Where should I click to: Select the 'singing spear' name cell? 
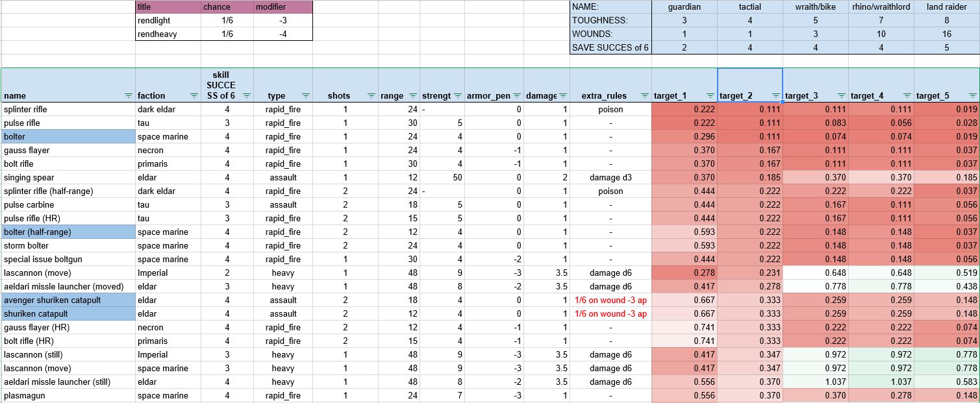click(68, 177)
